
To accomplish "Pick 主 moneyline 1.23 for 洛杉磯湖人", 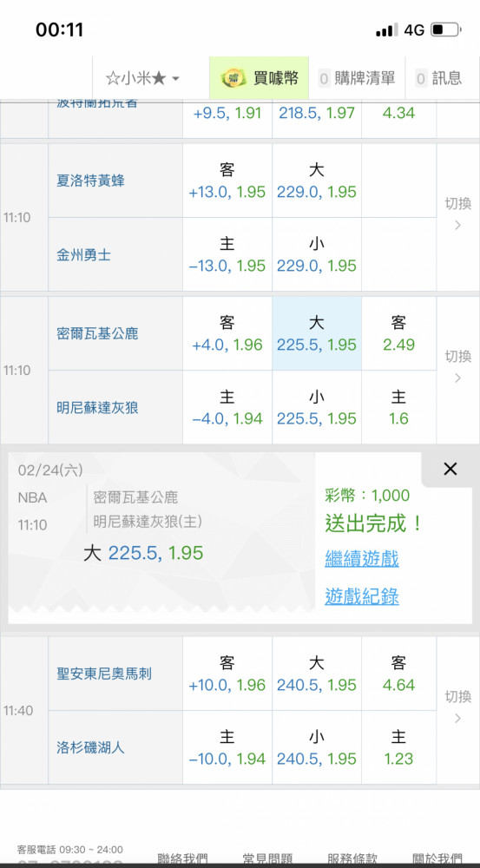I will point(398,747).
